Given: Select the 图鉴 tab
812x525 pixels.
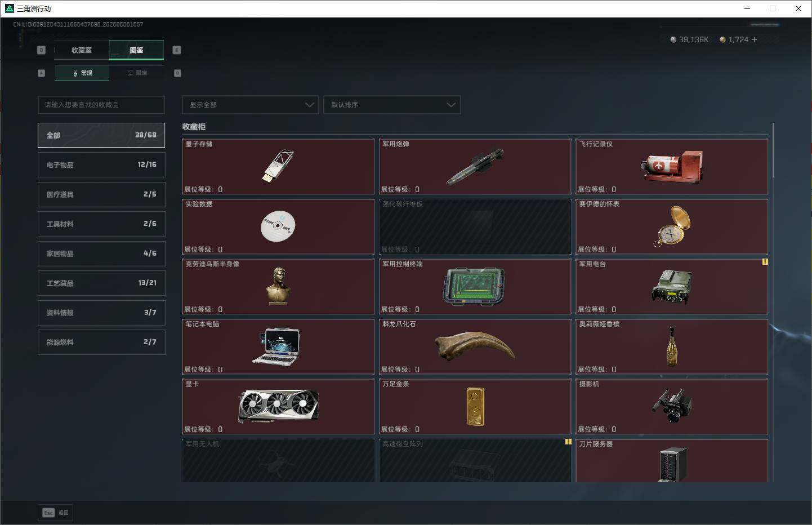Looking at the screenshot, I should click(x=136, y=50).
